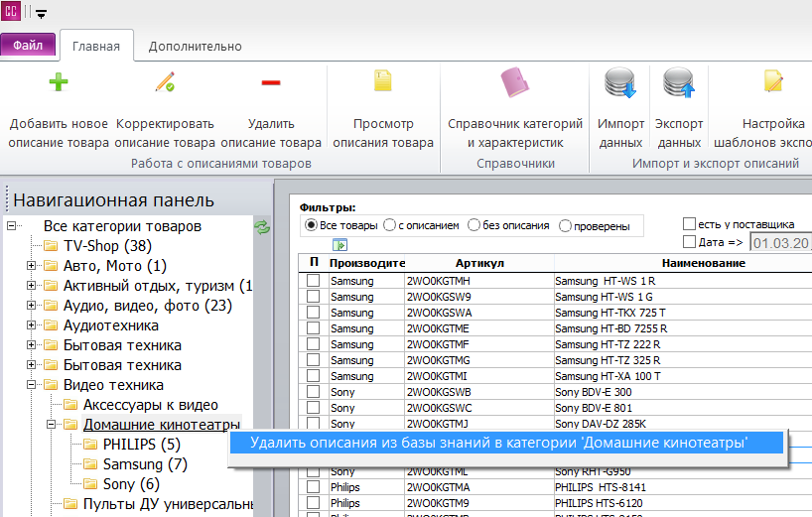Image resolution: width=812 pixels, height=517 pixels.
Task: Click the green refresh icon in navigation panel
Action: (262, 226)
